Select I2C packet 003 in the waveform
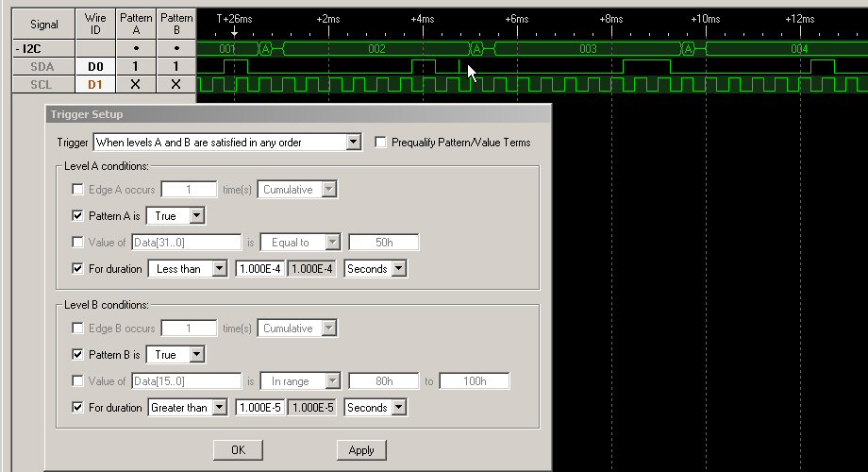868x472 pixels. coord(587,48)
